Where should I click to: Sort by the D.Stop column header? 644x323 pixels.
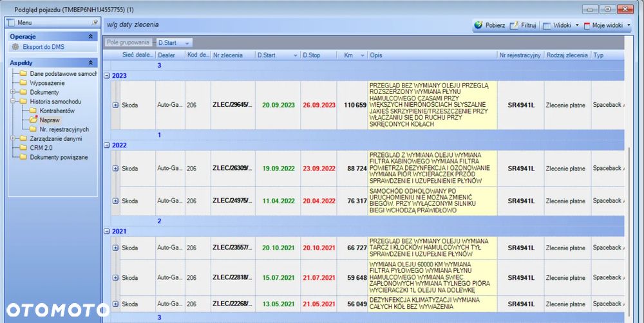click(x=319, y=55)
